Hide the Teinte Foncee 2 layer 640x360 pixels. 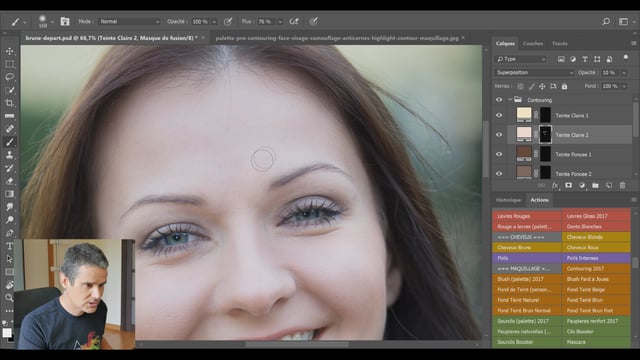pos(499,173)
